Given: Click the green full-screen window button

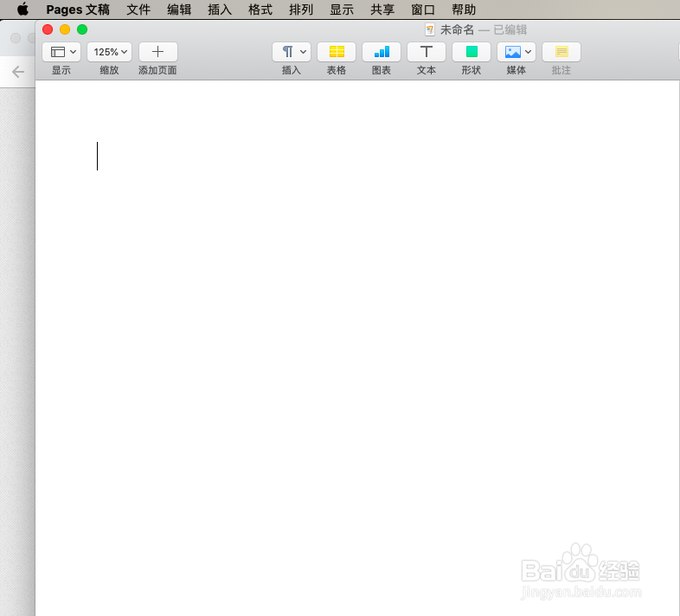Looking at the screenshot, I should click(82, 29).
